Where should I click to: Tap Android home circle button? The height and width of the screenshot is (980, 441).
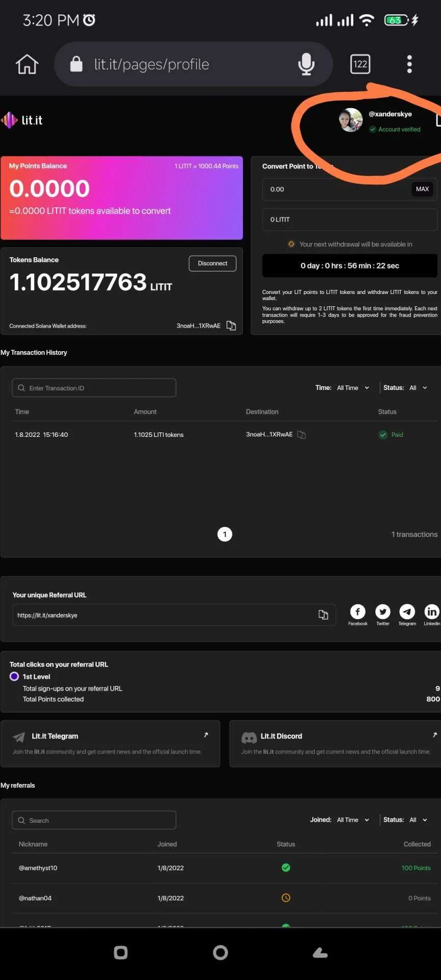[x=220, y=952]
